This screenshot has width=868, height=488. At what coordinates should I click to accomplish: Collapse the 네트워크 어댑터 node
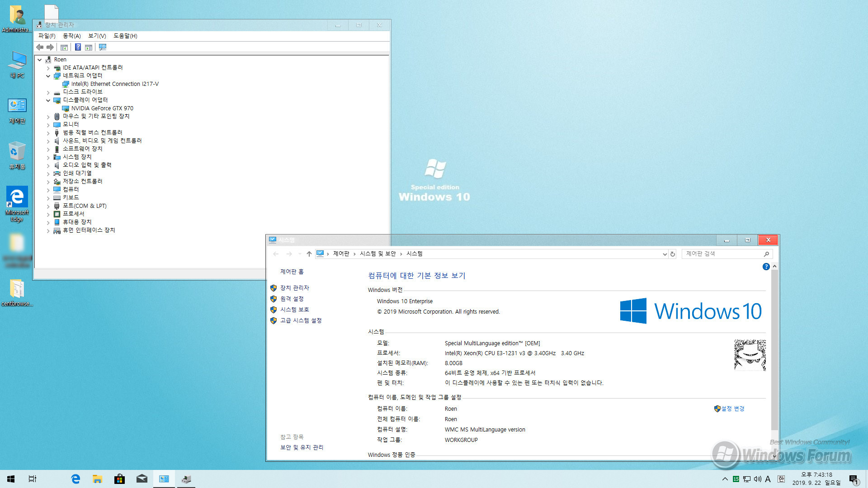pyautogui.click(x=48, y=76)
